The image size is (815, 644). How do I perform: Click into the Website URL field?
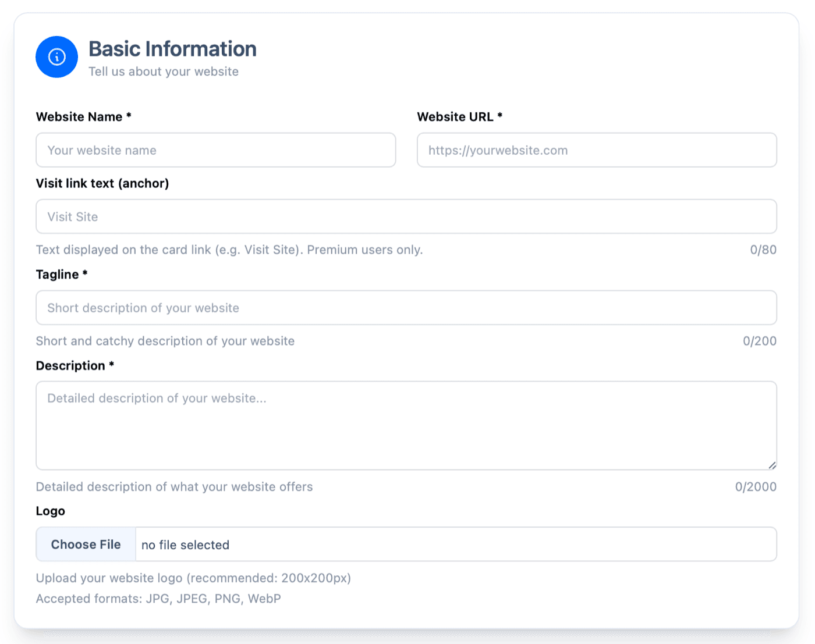click(597, 150)
